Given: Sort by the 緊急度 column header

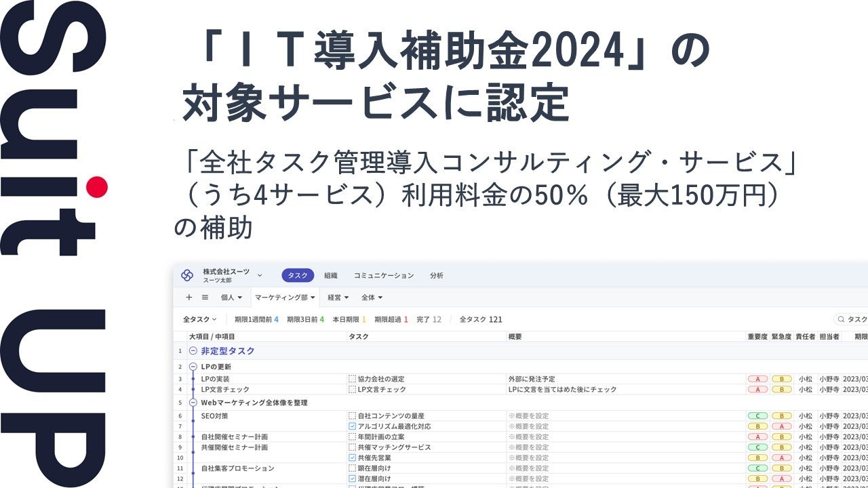Looking at the screenshot, I should [782, 336].
